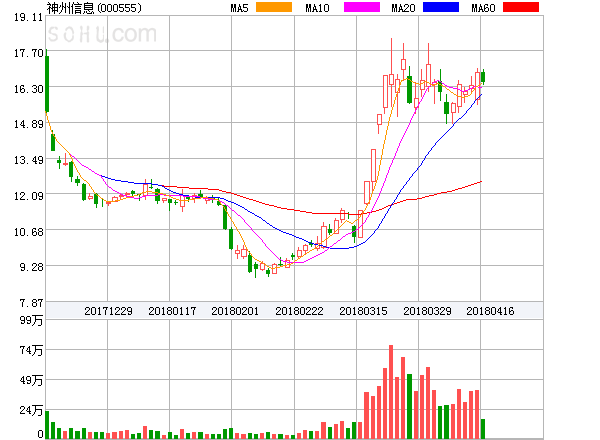
Task: Click the 7.87 price axis label
Action: point(31,303)
